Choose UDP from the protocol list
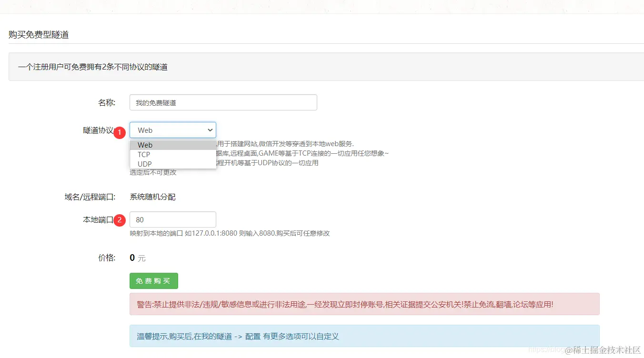This screenshot has width=644, height=358. coord(173,164)
